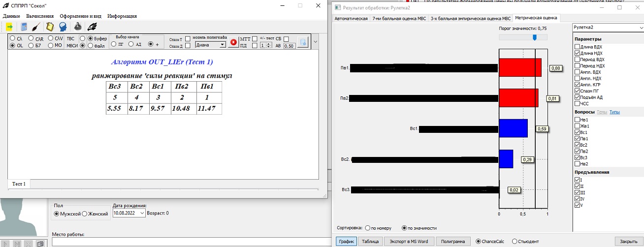The height and width of the screenshot is (247, 644).
Task: Adjust the Порог значимости slider
Action: coord(535,37)
